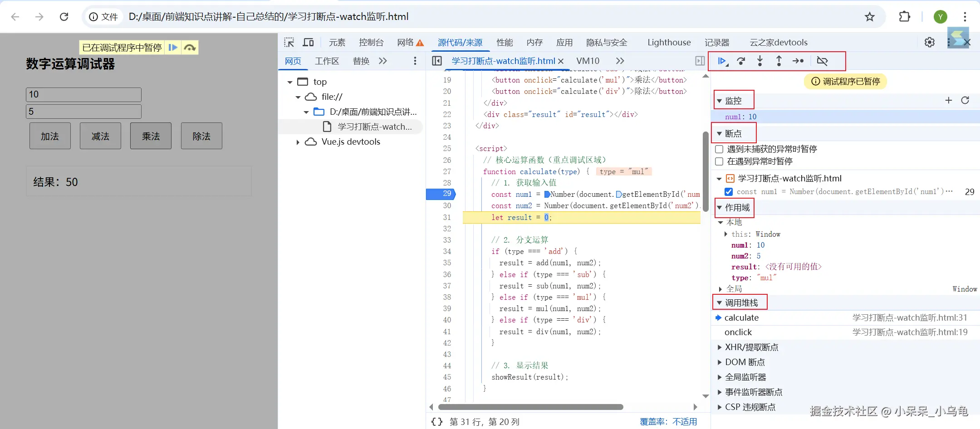Viewport: 980px width, 429px height.
Task: Open the Chrome three-dot menu
Action: coord(965,17)
